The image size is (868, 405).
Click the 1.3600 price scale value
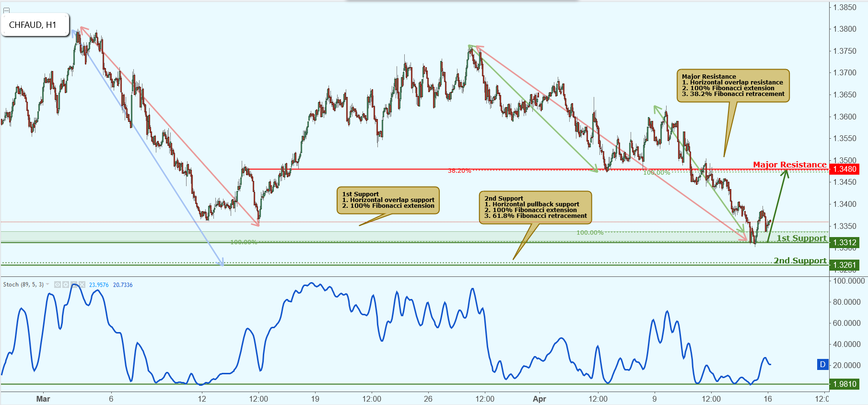coord(845,117)
